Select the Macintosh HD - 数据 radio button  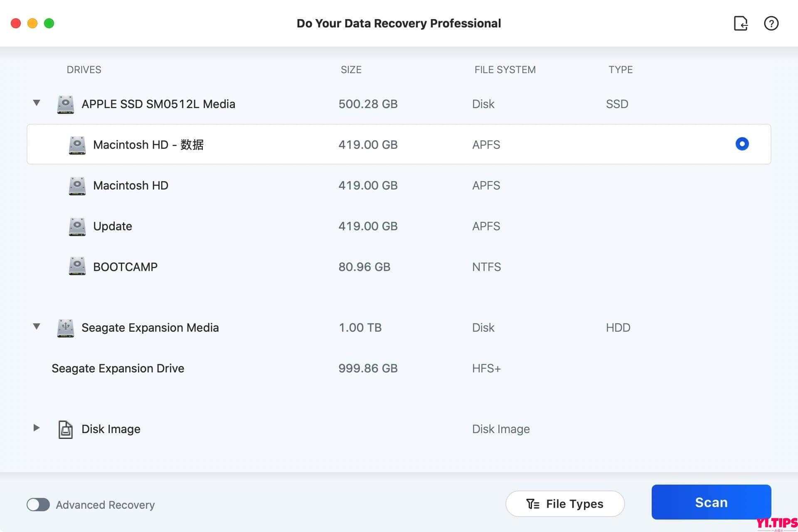pos(742,144)
